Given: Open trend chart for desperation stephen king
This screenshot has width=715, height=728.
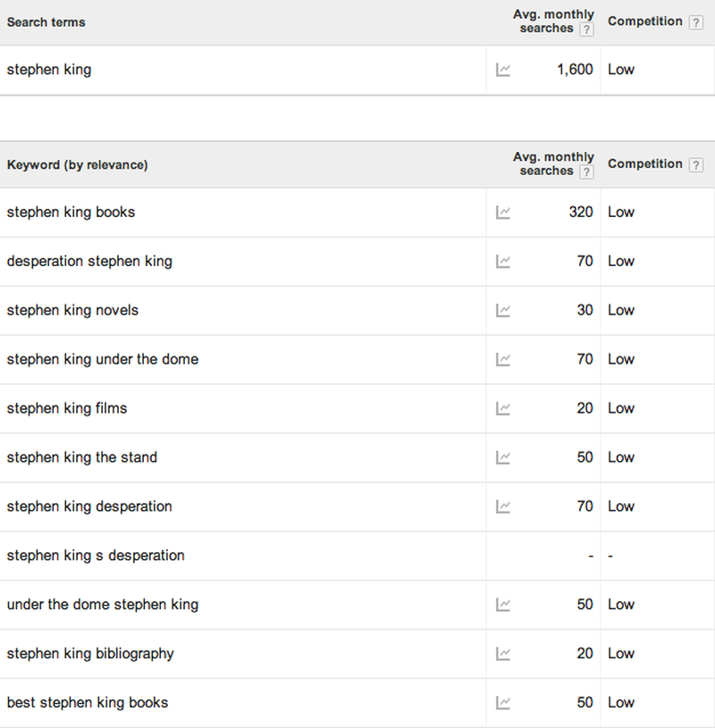Looking at the screenshot, I should (502, 262).
